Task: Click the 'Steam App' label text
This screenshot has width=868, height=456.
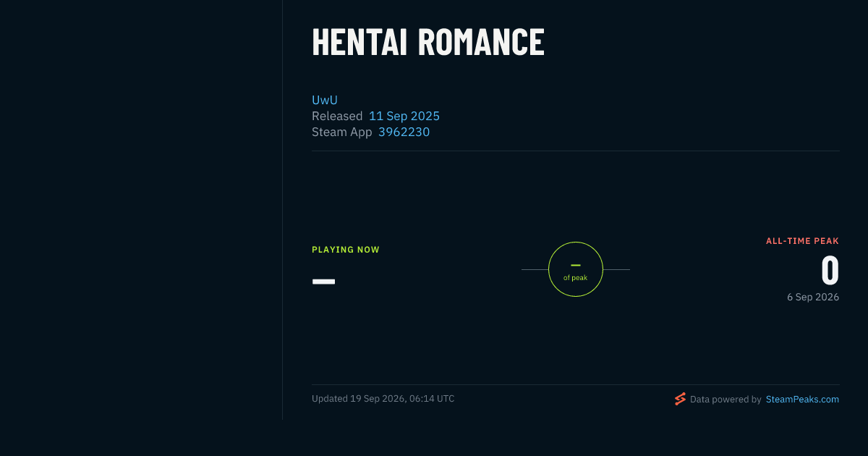Action: pyautogui.click(x=342, y=132)
